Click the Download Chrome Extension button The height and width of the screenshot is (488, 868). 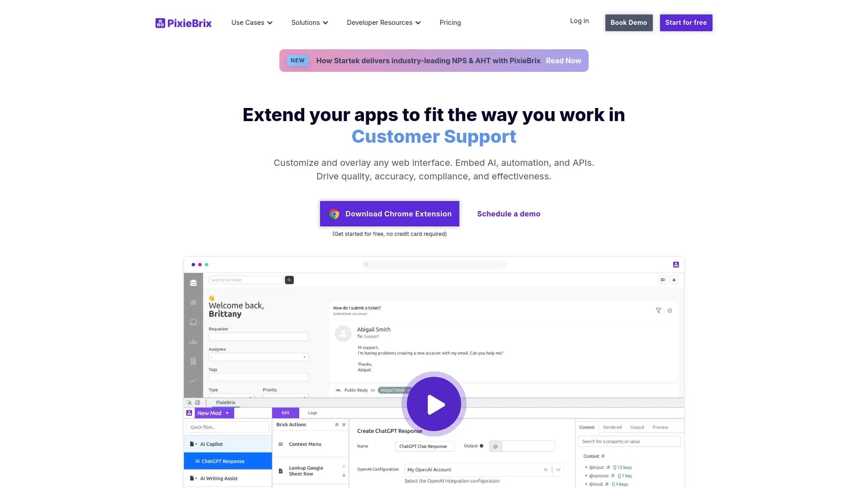click(390, 214)
